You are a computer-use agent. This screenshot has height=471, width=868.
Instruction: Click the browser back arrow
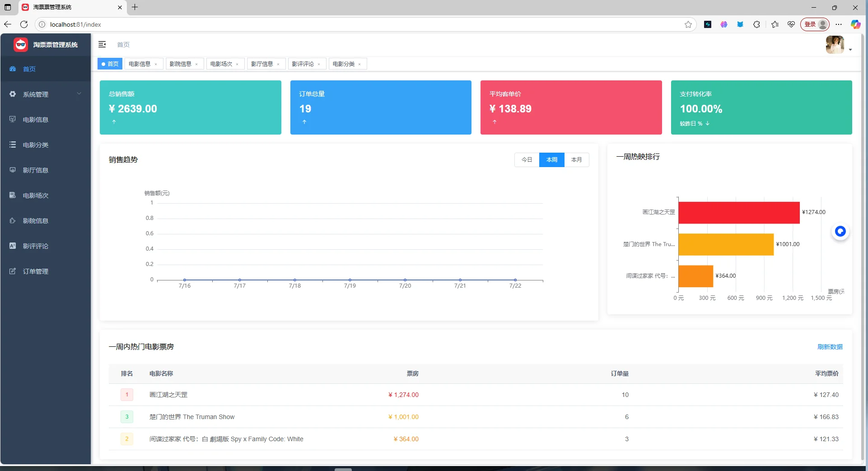[x=8, y=24]
